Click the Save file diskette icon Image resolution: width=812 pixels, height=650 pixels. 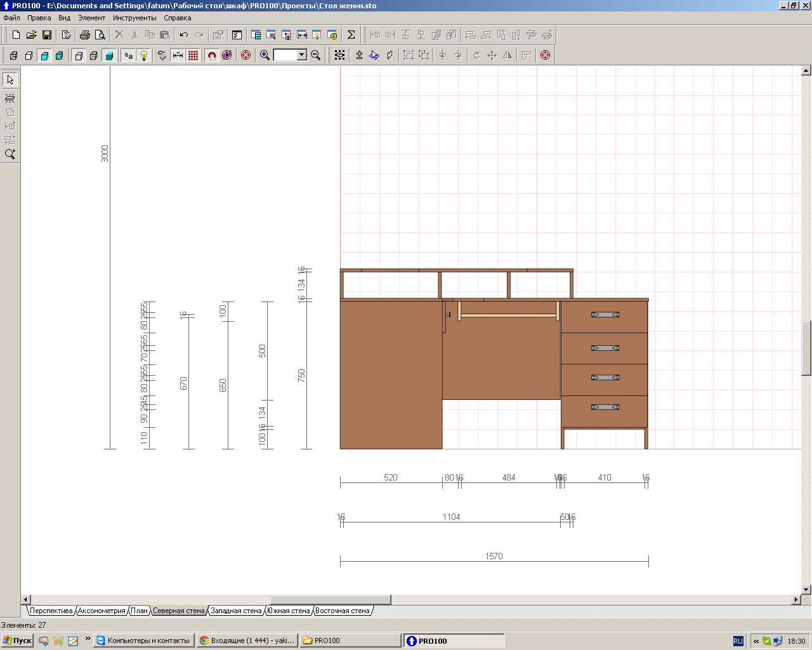click(46, 35)
